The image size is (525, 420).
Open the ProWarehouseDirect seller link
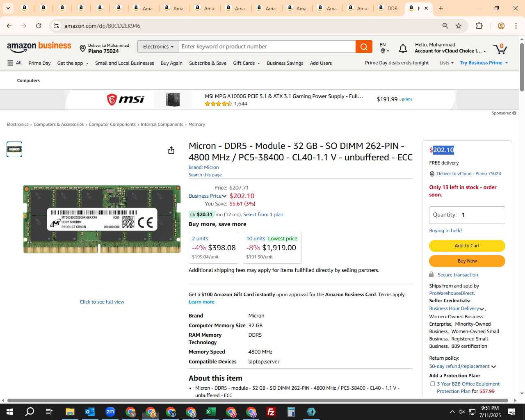click(x=451, y=293)
